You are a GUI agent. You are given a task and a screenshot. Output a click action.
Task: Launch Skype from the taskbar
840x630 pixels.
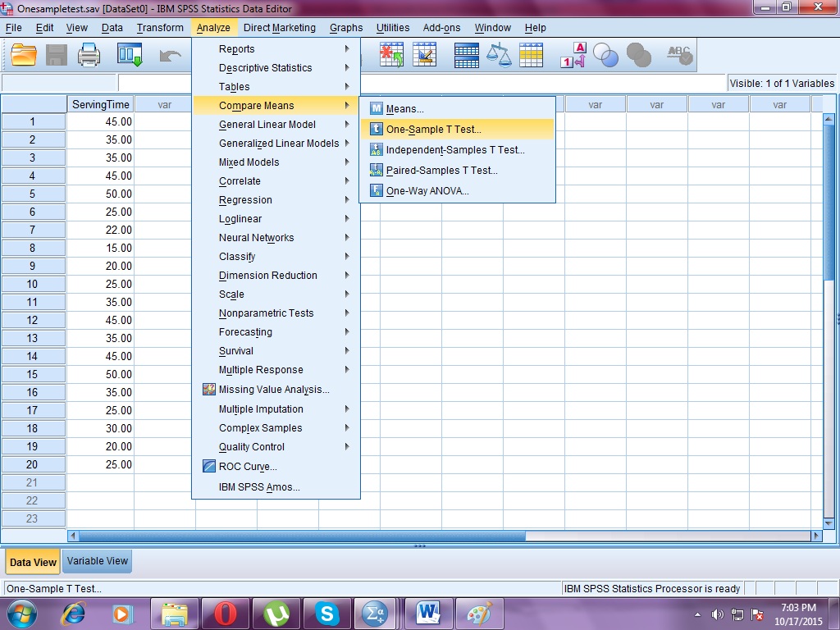click(327, 613)
